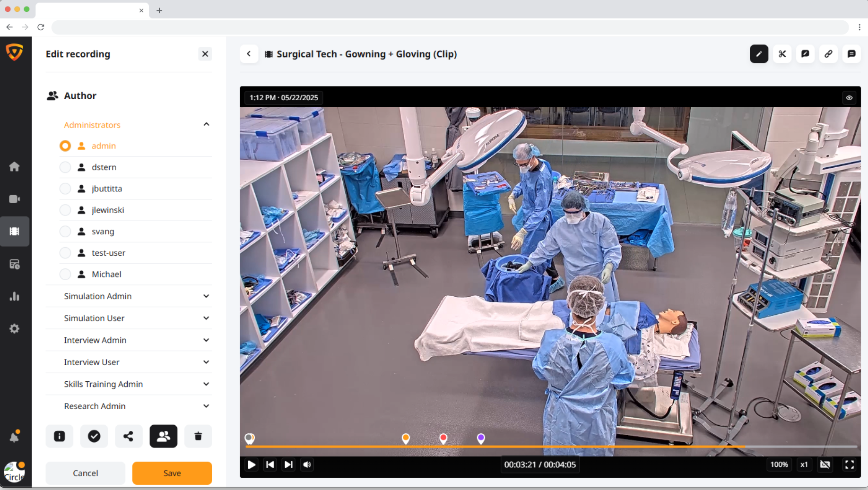The height and width of the screenshot is (490, 868).
Task: Open the copy link tool
Action: (x=828, y=54)
